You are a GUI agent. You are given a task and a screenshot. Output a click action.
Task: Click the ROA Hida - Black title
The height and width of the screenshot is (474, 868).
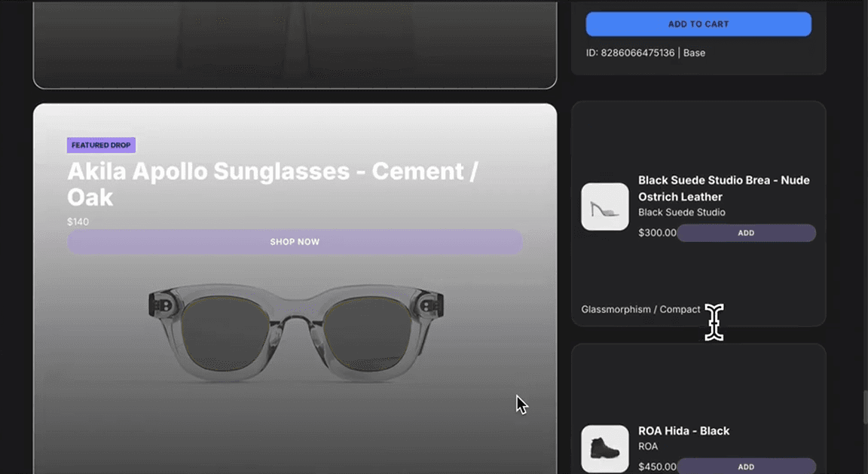pyautogui.click(x=683, y=431)
